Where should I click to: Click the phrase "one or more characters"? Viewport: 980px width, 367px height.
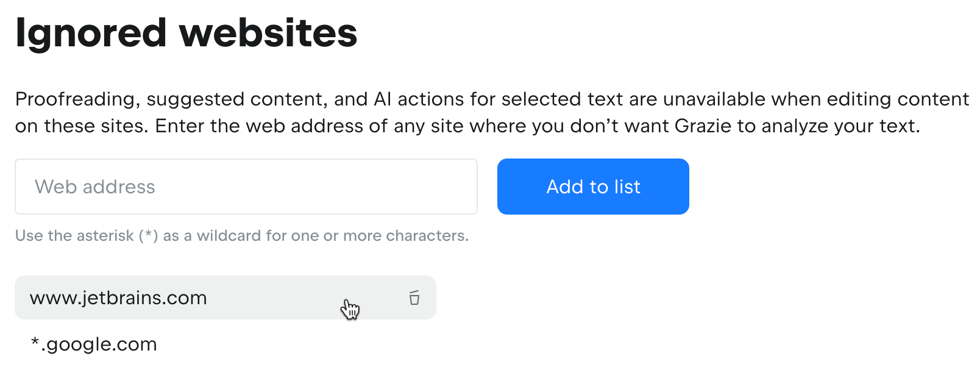click(379, 236)
